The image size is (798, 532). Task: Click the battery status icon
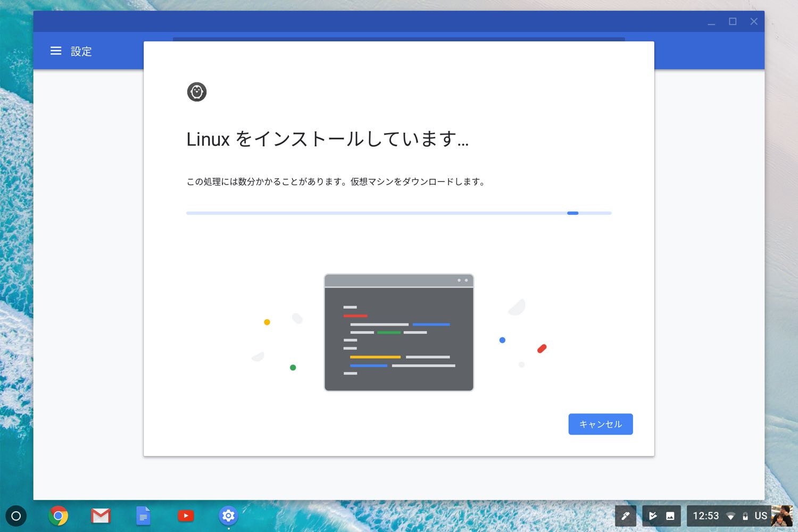coord(745,516)
